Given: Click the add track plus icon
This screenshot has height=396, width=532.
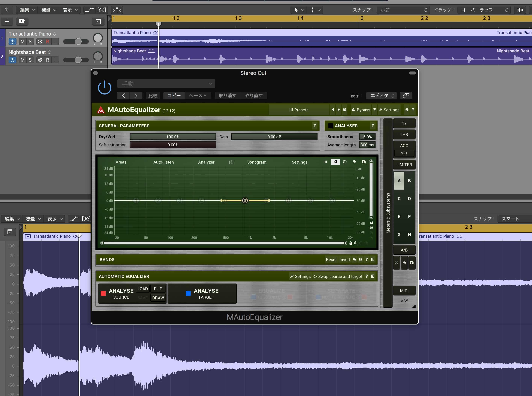Looking at the screenshot, I should (x=7, y=22).
